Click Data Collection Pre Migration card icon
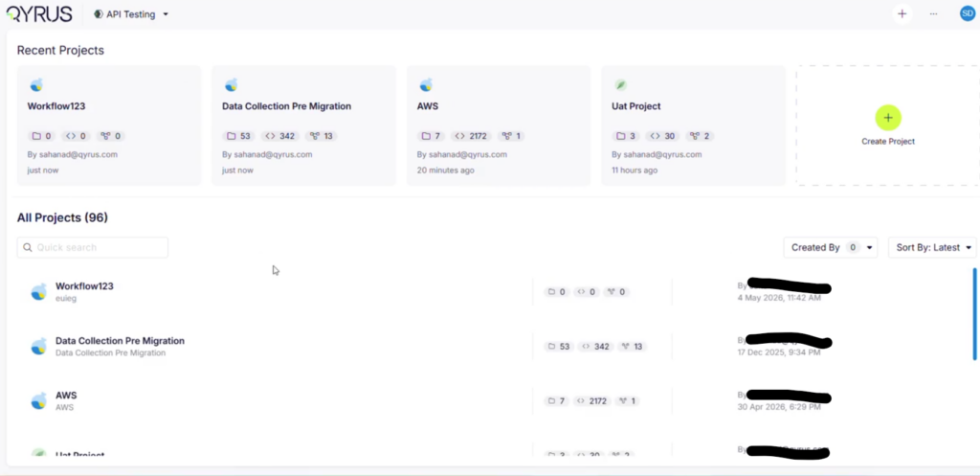 click(232, 85)
